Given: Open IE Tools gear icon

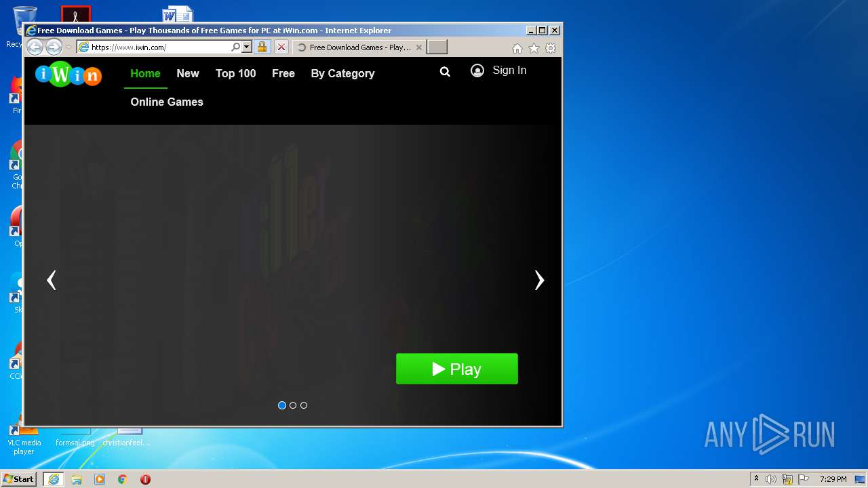Looking at the screenshot, I should tap(551, 48).
